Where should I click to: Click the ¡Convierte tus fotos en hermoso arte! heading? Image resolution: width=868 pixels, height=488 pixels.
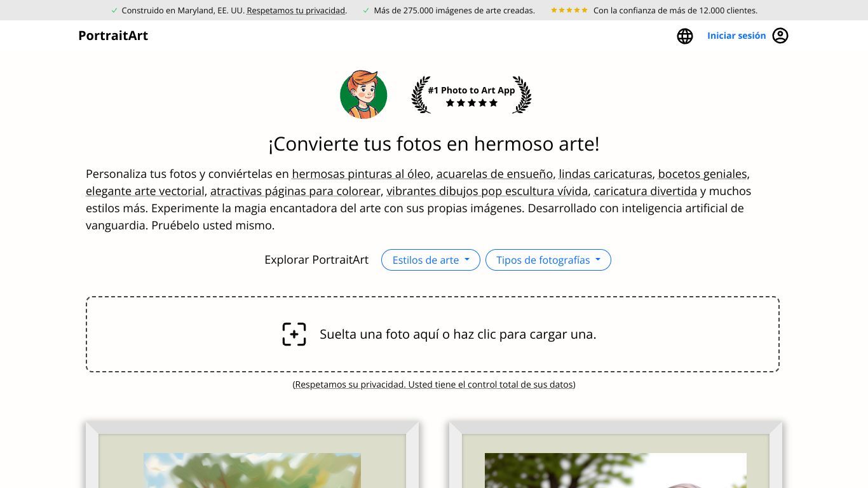click(434, 144)
